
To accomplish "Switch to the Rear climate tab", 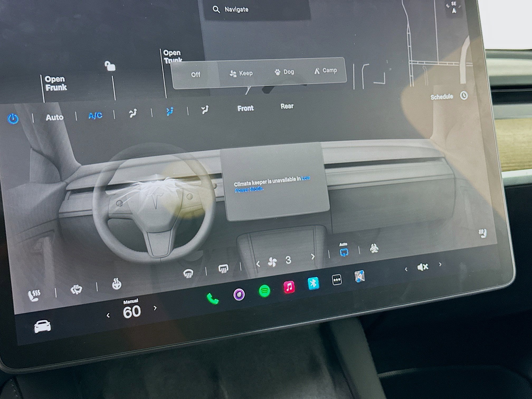I will (x=287, y=106).
